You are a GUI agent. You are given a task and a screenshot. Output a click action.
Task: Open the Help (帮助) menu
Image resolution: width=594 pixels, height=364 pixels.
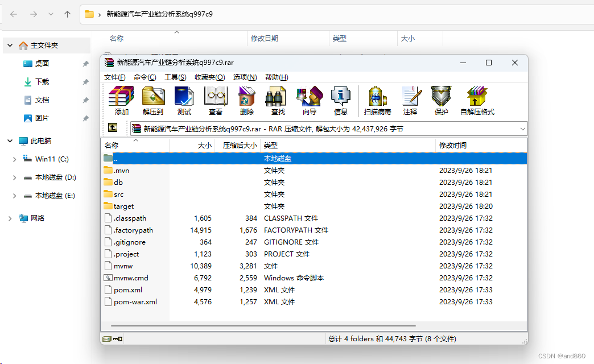coord(277,77)
